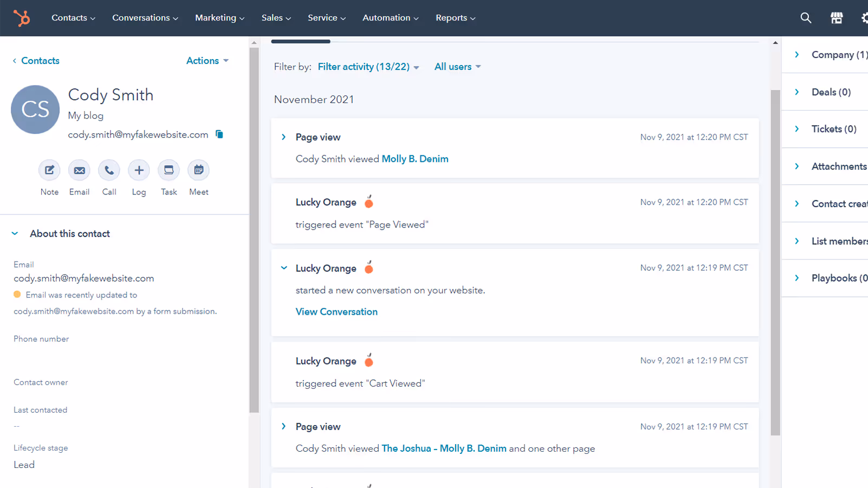Click the Call icon for this contact
Screen dimensions: 868x488
tap(109, 170)
